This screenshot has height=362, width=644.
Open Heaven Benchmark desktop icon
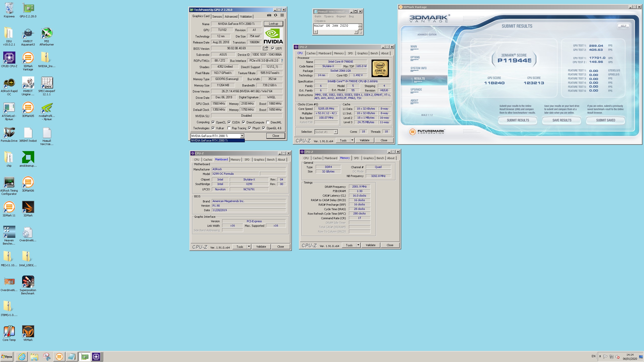point(9,235)
